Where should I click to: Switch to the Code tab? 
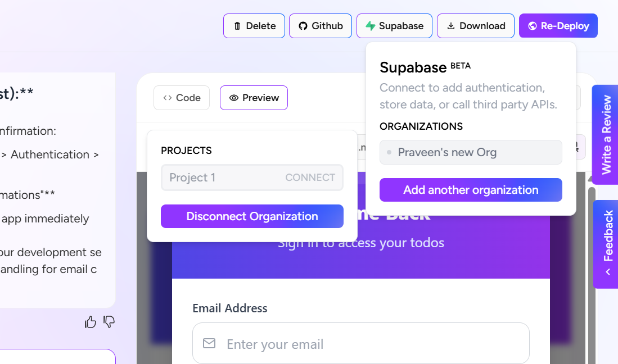click(x=182, y=98)
